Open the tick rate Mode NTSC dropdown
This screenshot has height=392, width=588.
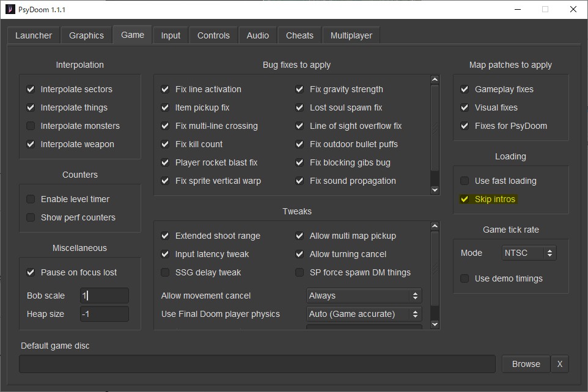529,253
